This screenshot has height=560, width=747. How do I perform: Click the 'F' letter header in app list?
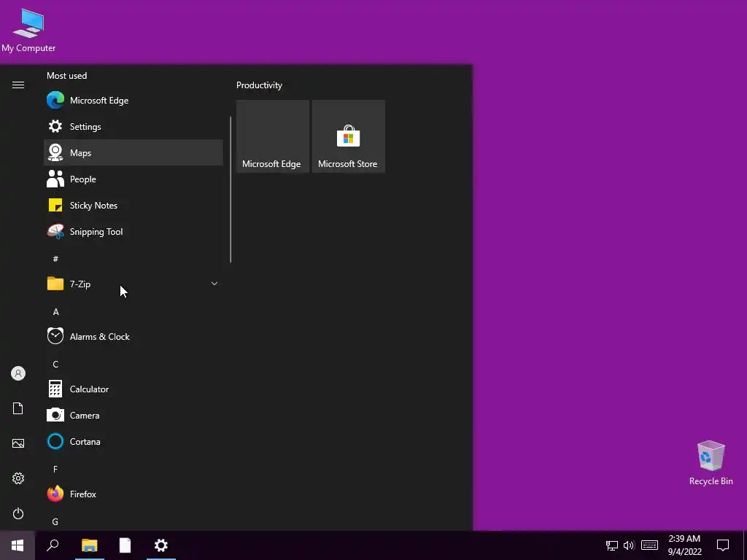tap(55, 470)
